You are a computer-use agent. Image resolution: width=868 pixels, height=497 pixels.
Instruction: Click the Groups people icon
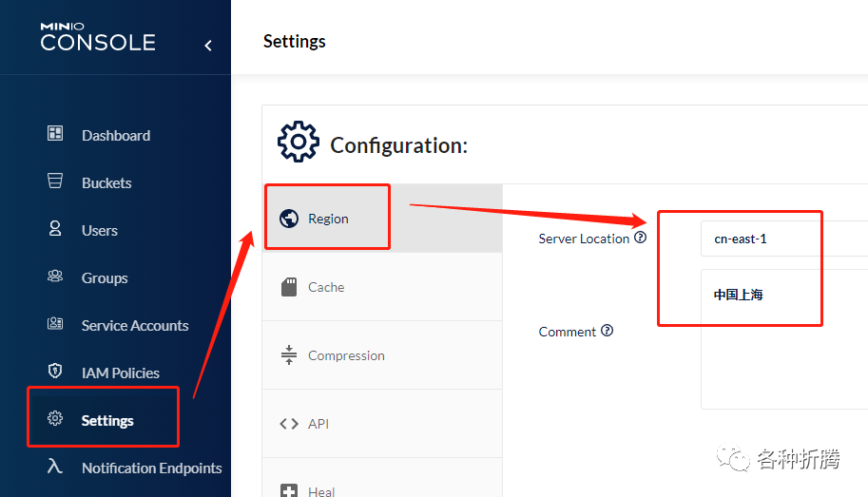55,277
